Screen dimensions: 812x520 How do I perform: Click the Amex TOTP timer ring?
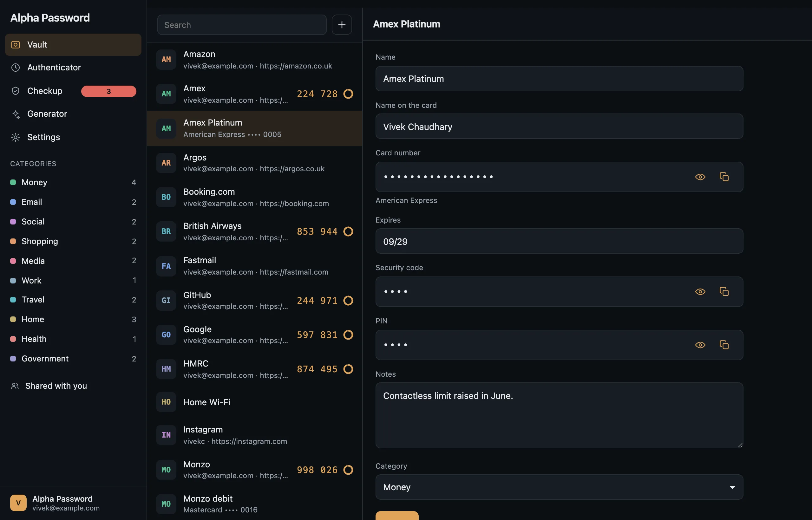coord(348,94)
